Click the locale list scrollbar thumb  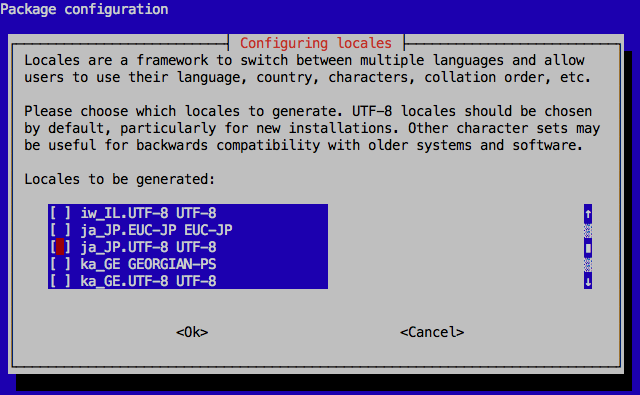588,247
